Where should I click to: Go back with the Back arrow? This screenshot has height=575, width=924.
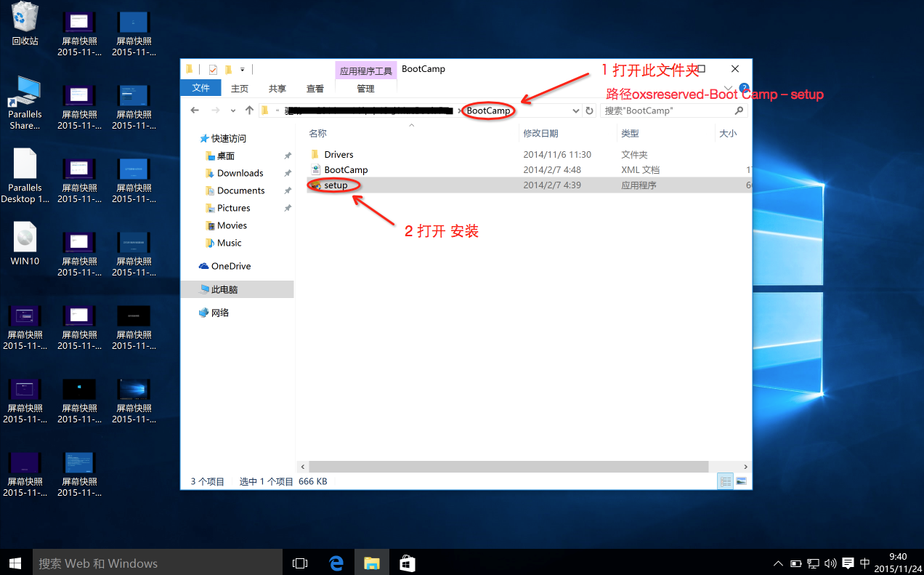point(195,110)
